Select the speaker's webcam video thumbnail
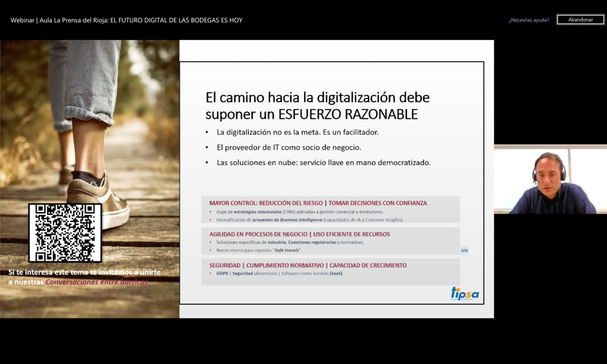 (x=550, y=179)
